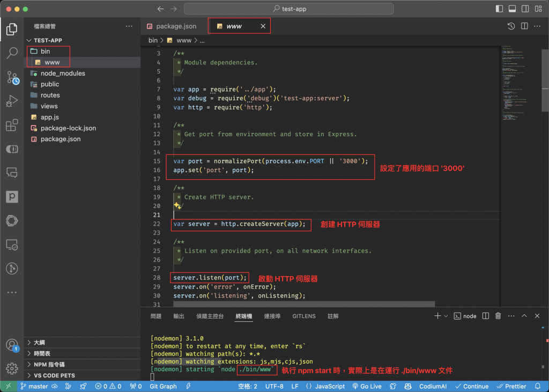Image resolution: width=549 pixels, height=392 pixels.
Task: Open editor more actions ellipsis
Action: point(537,26)
